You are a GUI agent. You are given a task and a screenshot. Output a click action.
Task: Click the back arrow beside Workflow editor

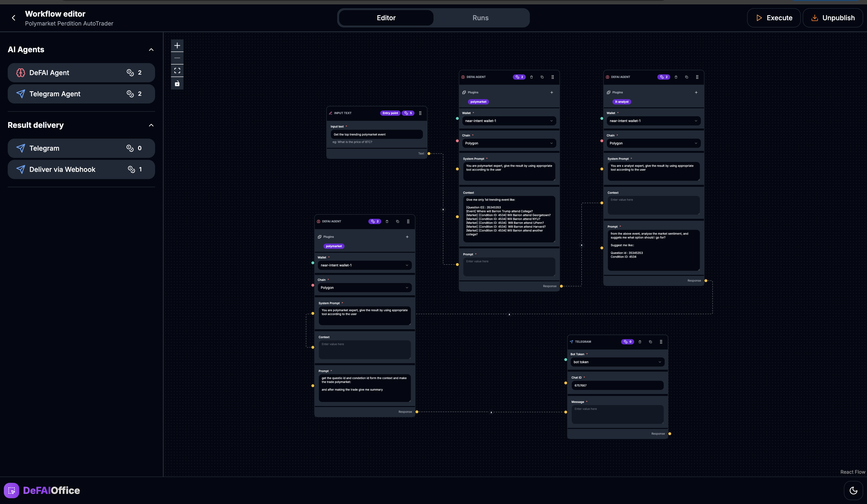[14, 18]
